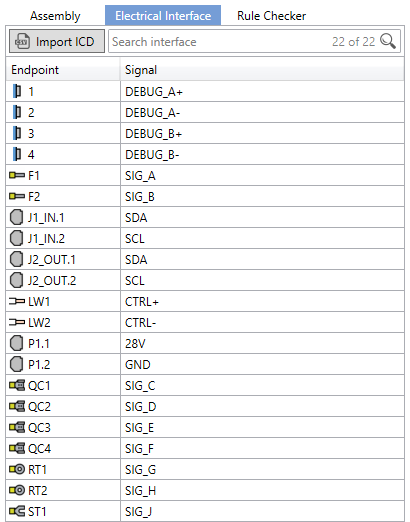Select the pin icon for endpoint 1
This screenshot has height=522, width=410.
click(17, 91)
